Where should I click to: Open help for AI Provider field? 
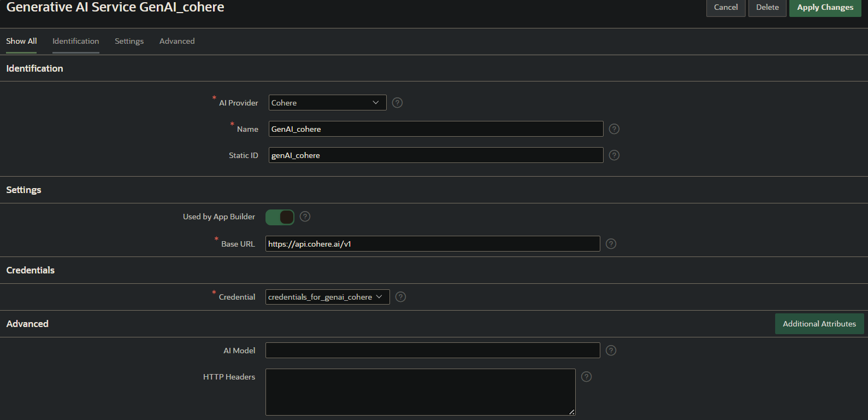point(398,103)
